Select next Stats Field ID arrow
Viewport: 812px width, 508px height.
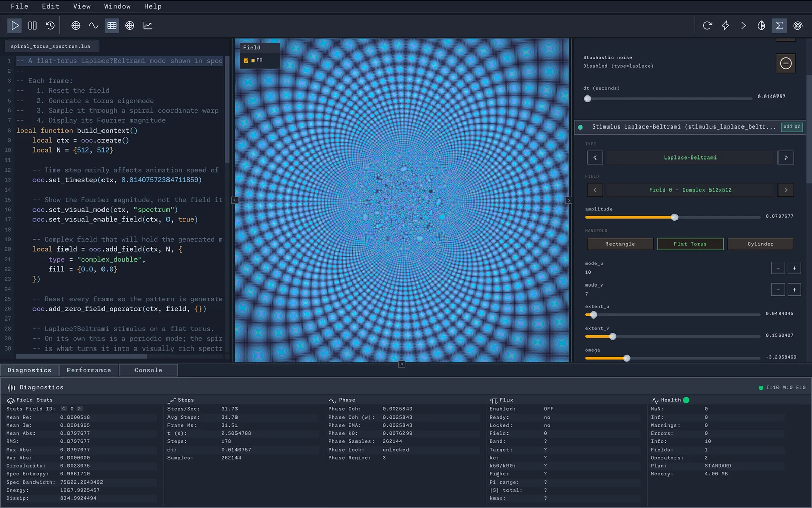[79, 409]
